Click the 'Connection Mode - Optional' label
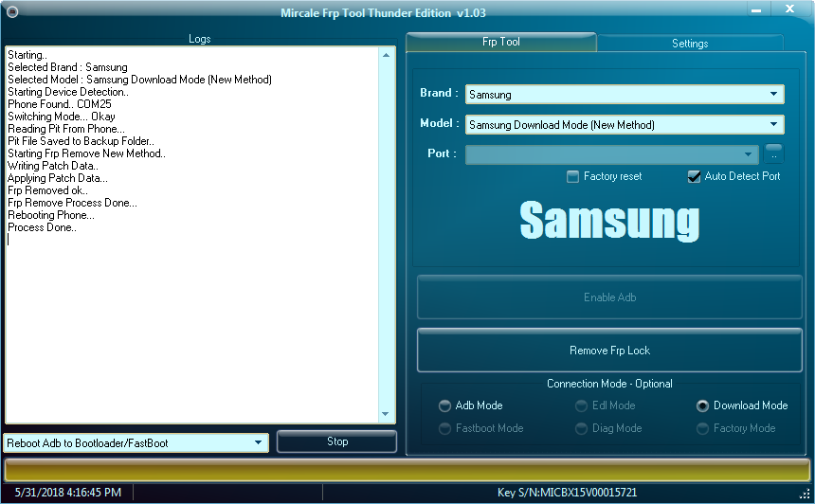 tap(609, 384)
